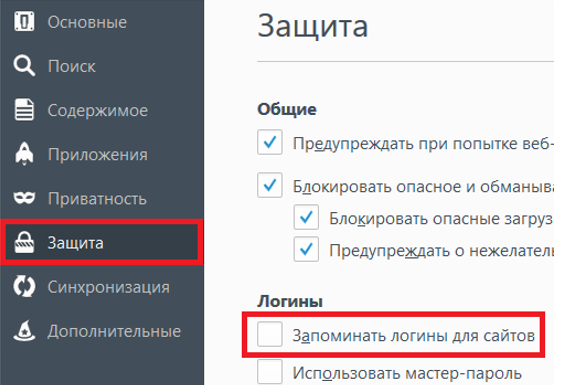Go to Синхронизация settings label
This screenshot has width=561, height=385.
pyautogui.click(x=109, y=287)
